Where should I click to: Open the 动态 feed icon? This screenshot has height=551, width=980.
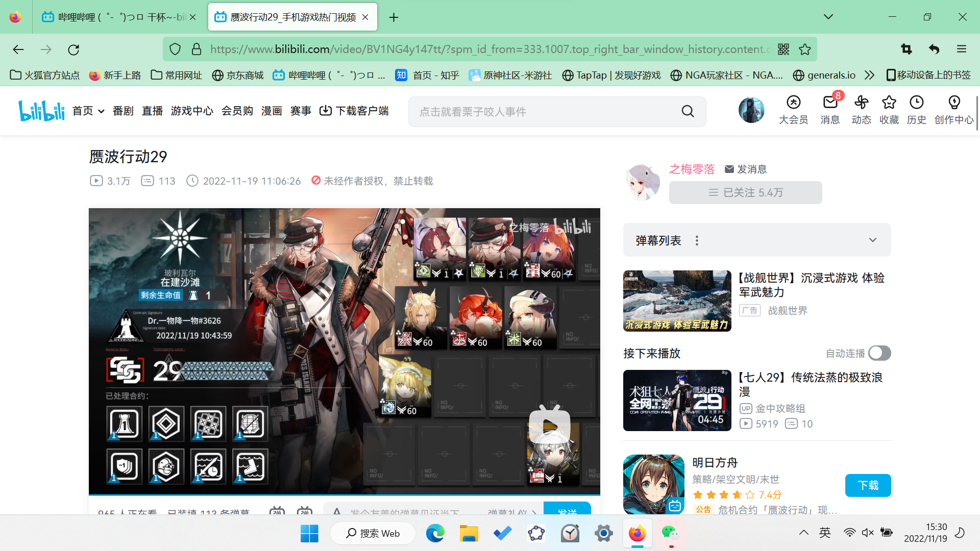pyautogui.click(x=861, y=110)
